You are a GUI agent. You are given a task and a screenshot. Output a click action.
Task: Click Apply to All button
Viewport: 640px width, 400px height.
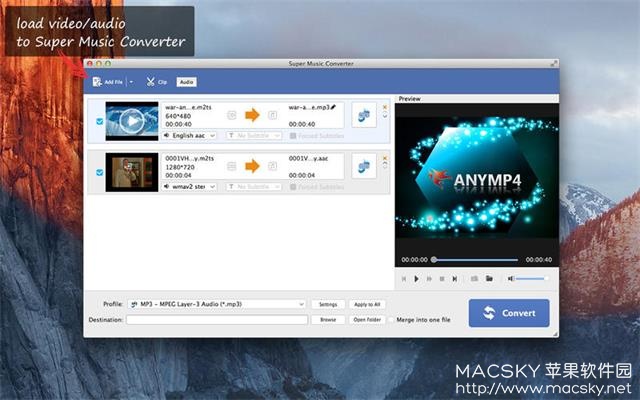[367, 304]
